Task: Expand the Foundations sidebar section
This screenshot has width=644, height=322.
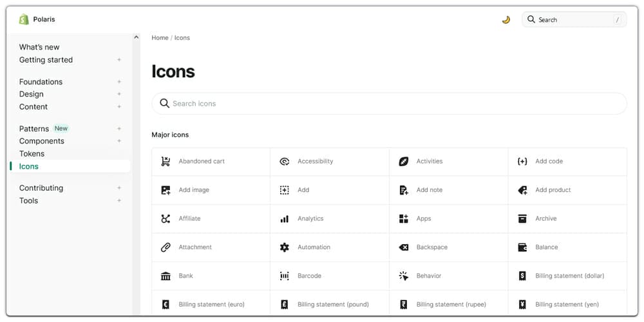Action: click(x=119, y=82)
